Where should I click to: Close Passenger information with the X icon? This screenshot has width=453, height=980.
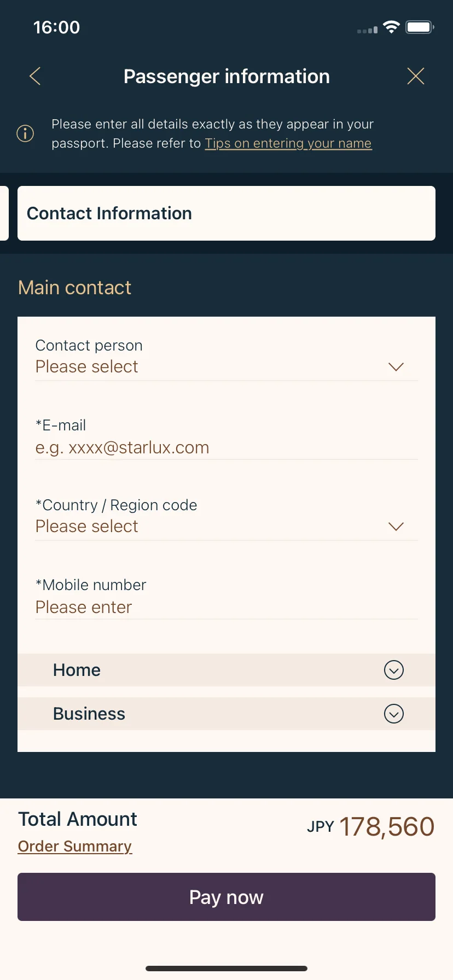[x=416, y=76]
